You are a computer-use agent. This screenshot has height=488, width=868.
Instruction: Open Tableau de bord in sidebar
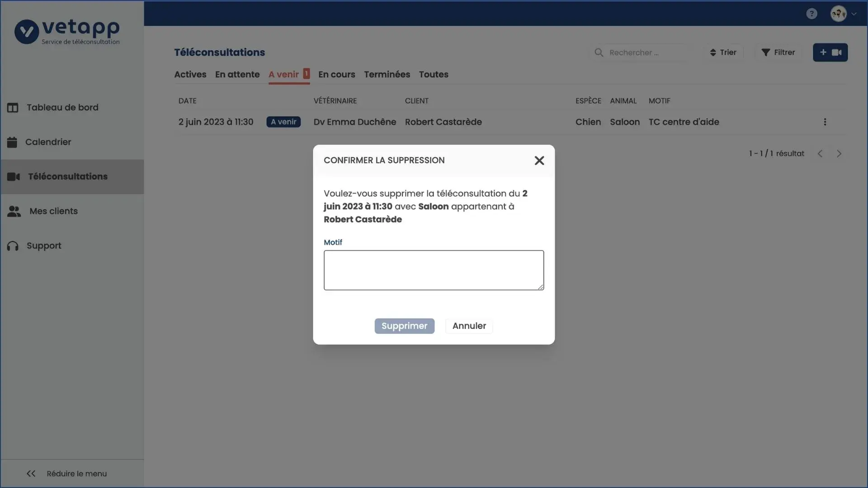coord(62,108)
